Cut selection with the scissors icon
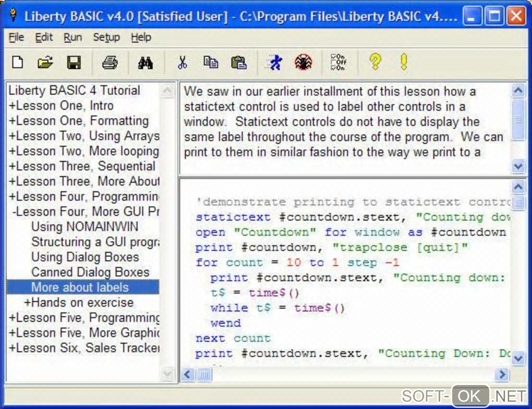The width and height of the screenshot is (532, 409). pyautogui.click(x=182, y=63)
